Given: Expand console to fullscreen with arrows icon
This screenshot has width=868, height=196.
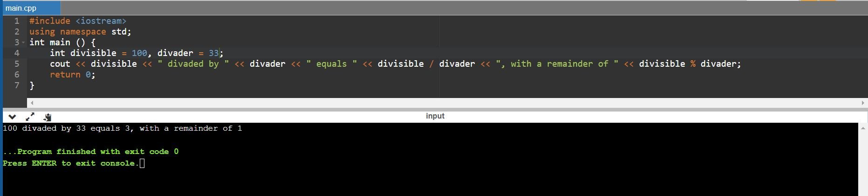Looking at the screenshot, I should (x=30, y=117).
